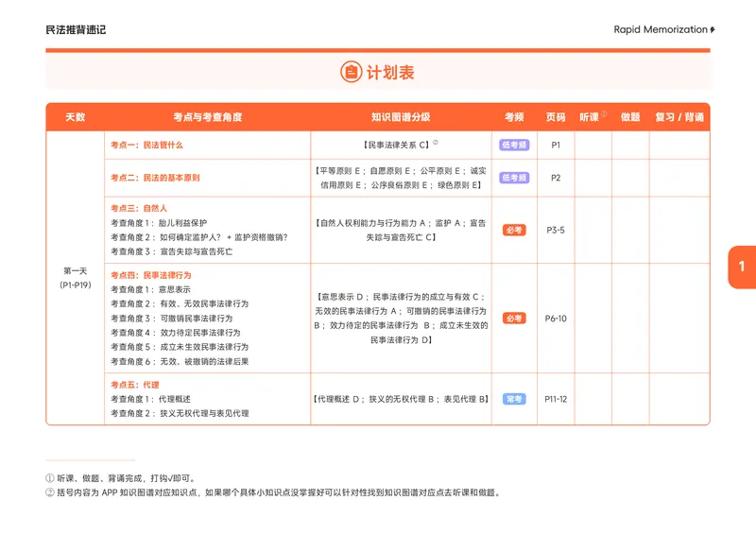Click the 计划表 title text
The image size is (756, 535).
[x=390, y=73]
